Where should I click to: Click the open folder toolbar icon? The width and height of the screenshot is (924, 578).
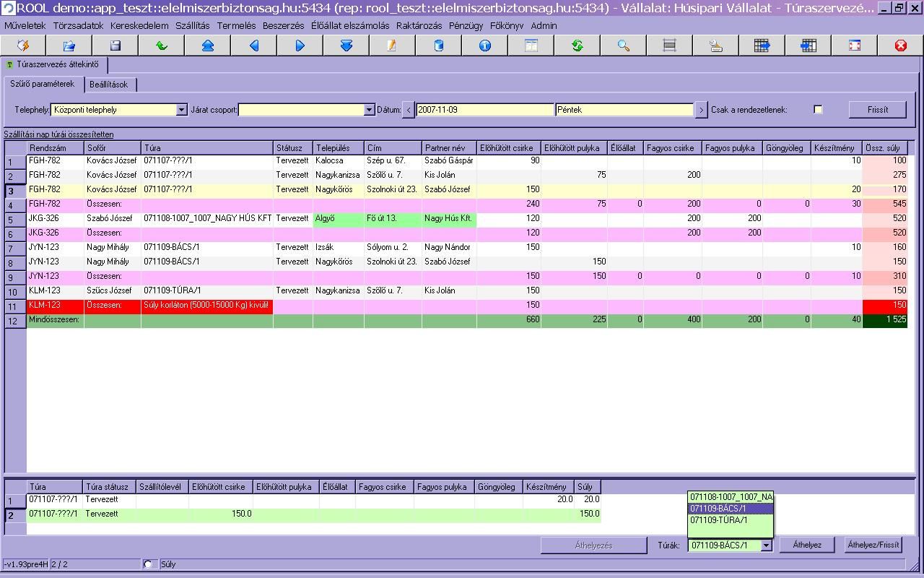click(69, 46)
